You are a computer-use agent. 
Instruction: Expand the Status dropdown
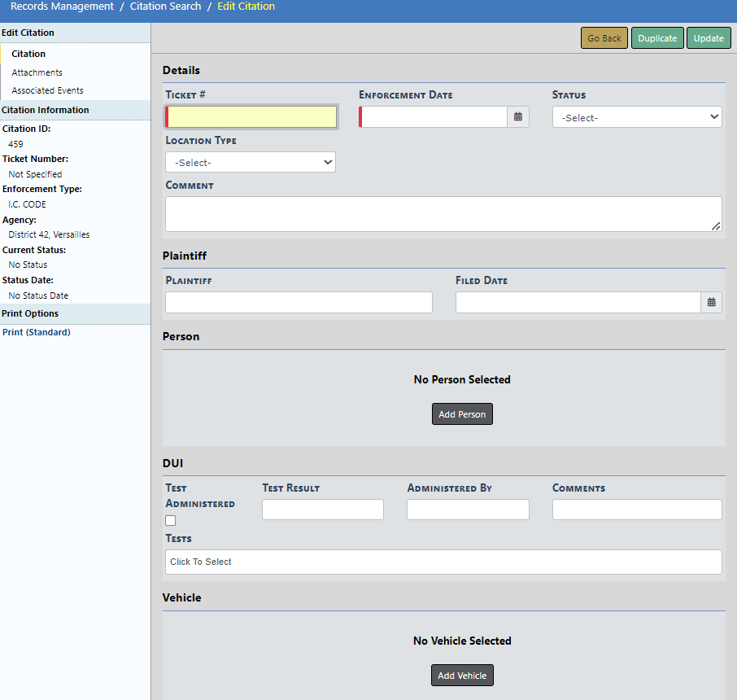(637, 117)
